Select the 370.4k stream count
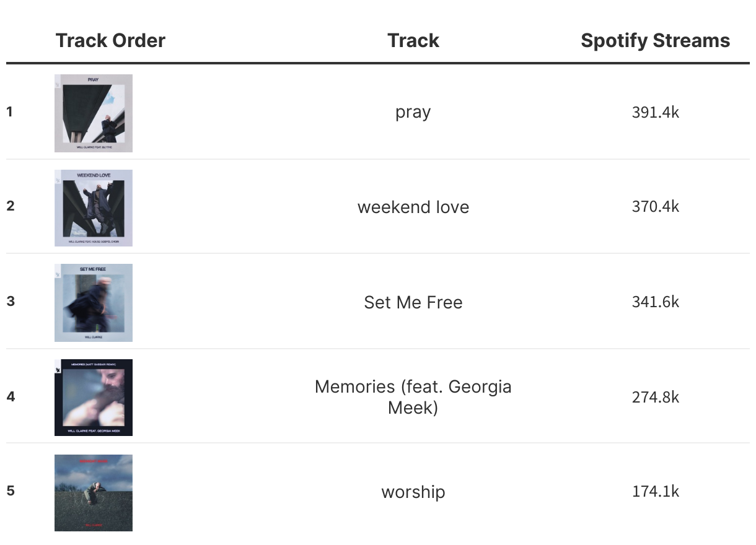The image size is (756, 545). (x=656, y=206)
